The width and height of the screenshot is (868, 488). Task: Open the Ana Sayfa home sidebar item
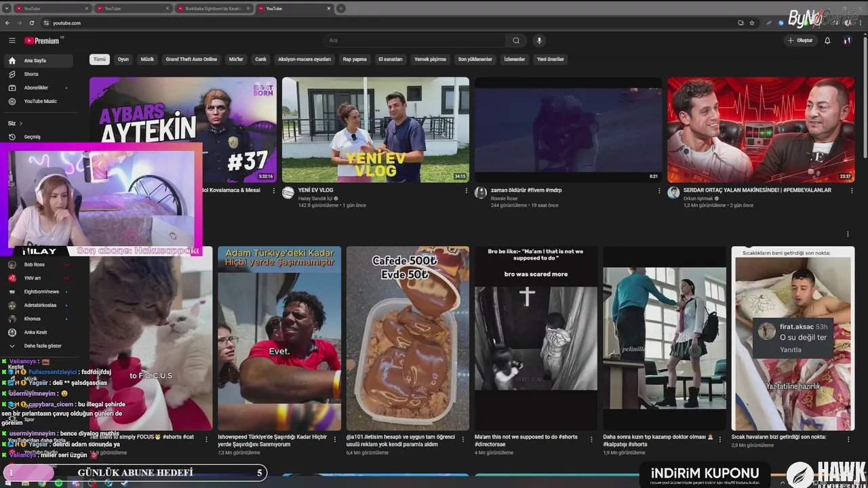[40, 60]
